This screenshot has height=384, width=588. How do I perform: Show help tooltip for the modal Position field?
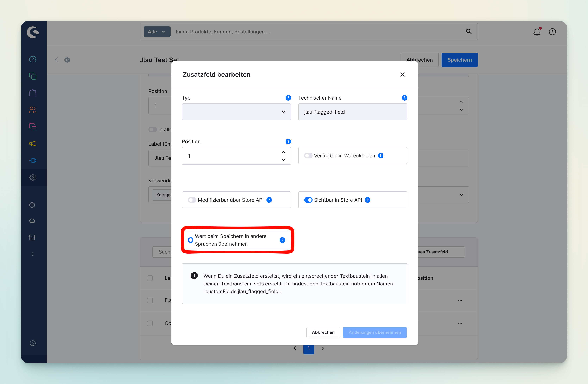click(x=288, y=142)
